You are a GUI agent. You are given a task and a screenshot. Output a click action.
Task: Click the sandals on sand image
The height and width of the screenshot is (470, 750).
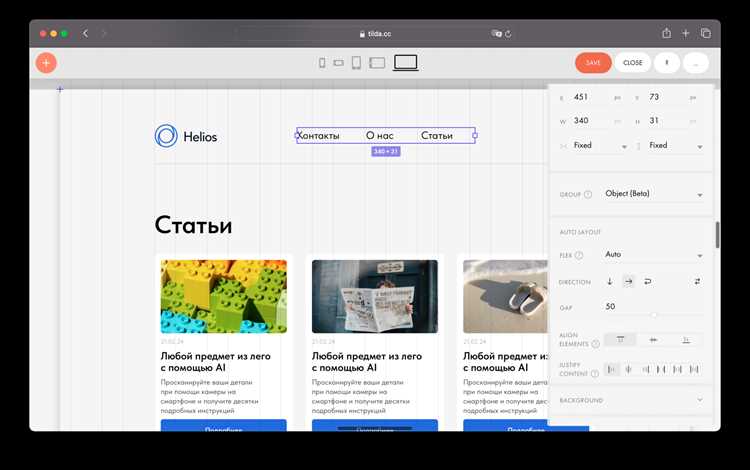tap(505, 296)
